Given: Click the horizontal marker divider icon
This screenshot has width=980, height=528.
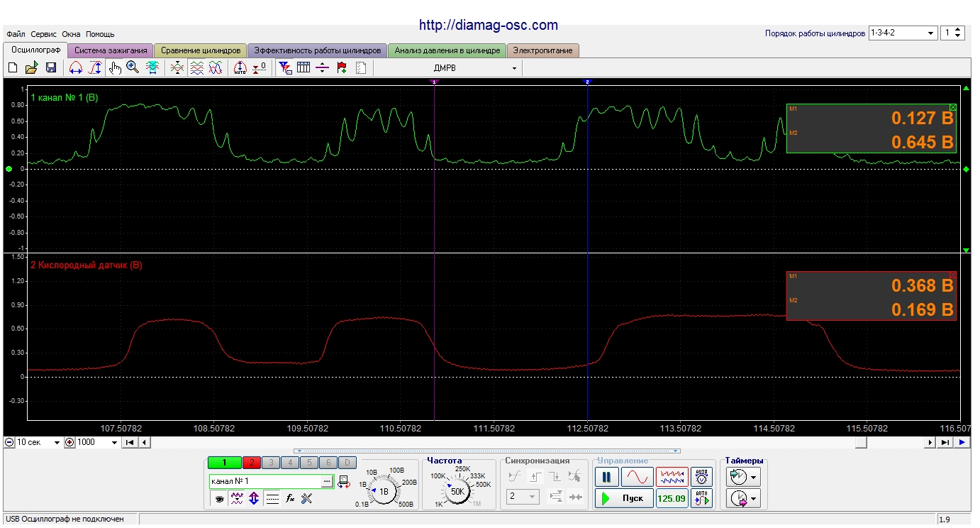Looking at the screenshot, I should click(323, 67).
